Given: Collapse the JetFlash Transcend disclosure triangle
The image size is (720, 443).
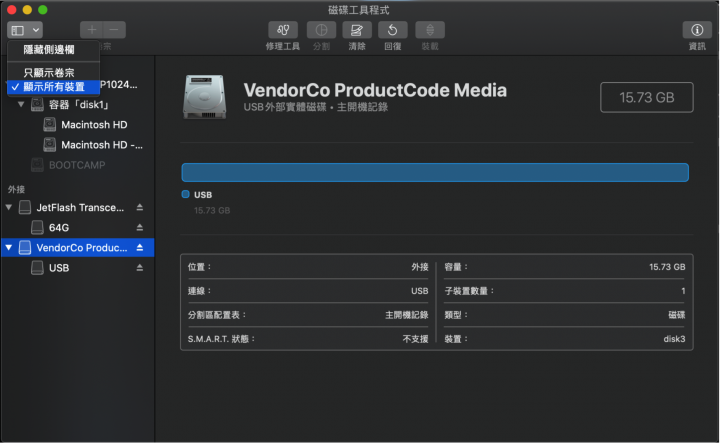Looking at the screenshot, I should [x=9, y=207].
